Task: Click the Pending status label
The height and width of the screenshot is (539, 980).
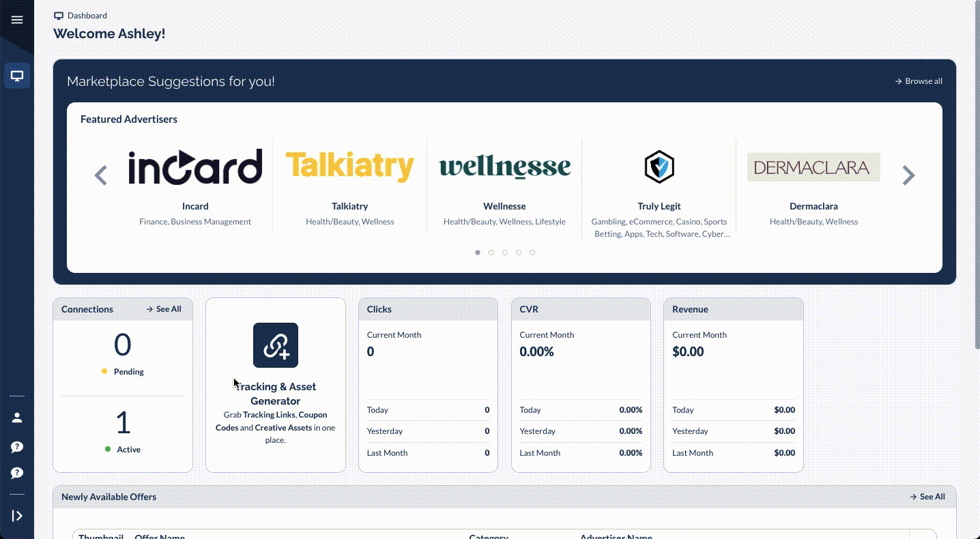Action: (x=129, y=372)
